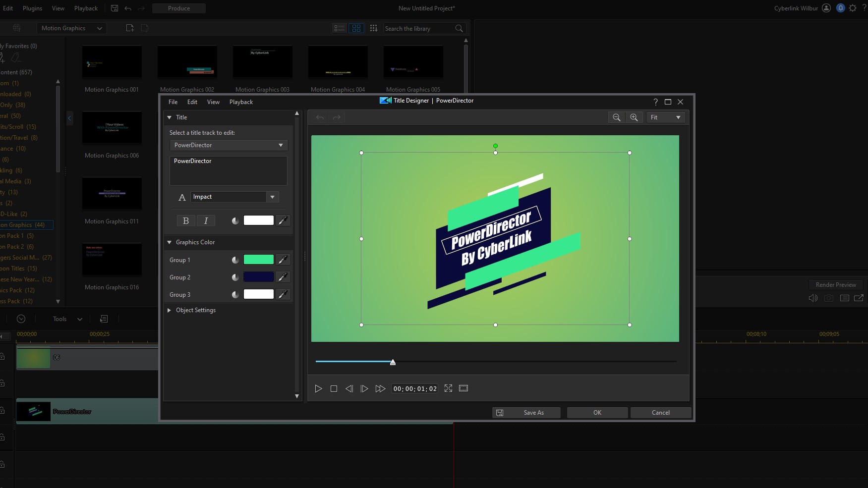The image size is (868, 488).
Task: Open the Impact font dropdown
Action: [273, 197]
